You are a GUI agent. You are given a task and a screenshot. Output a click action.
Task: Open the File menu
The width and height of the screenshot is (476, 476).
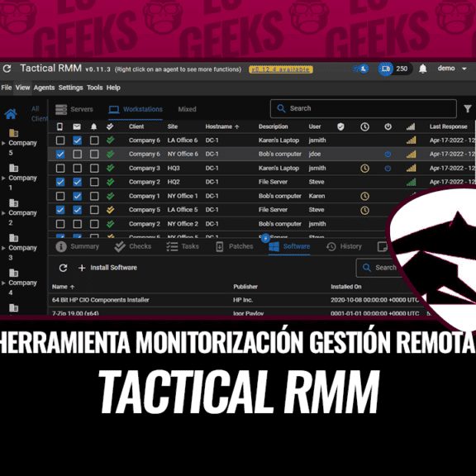7,88
